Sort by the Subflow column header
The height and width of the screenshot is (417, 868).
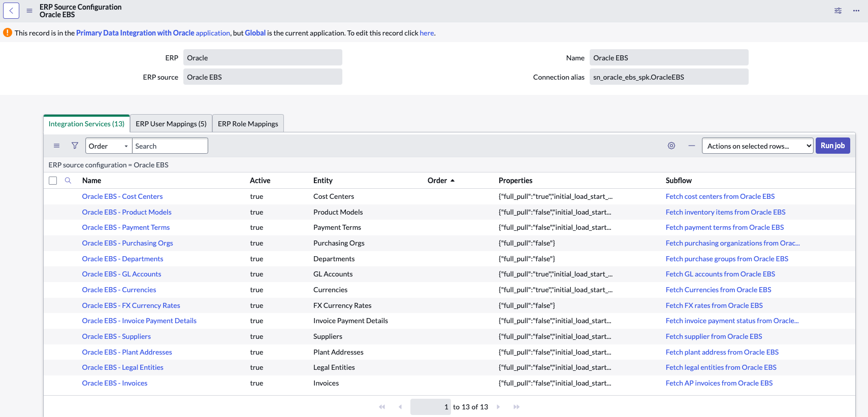[679, 181]
